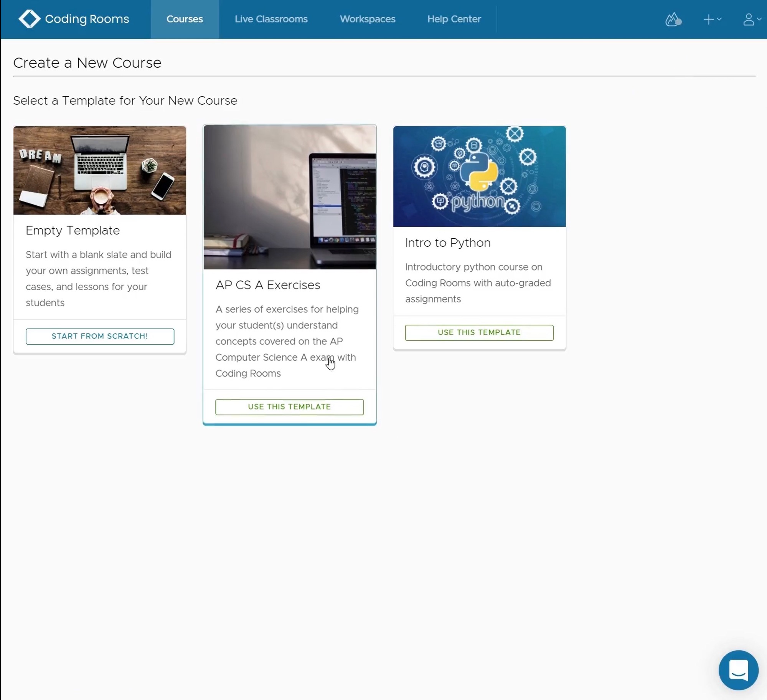Screen dimensions: 767x700
Task: Click the Coding Rooms brand text
Action: point(87,19)
